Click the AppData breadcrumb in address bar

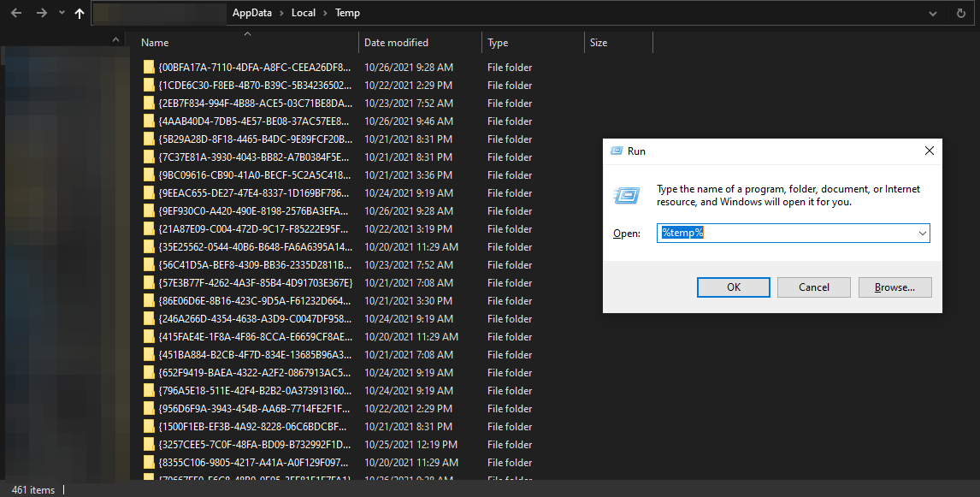[254, 12]
